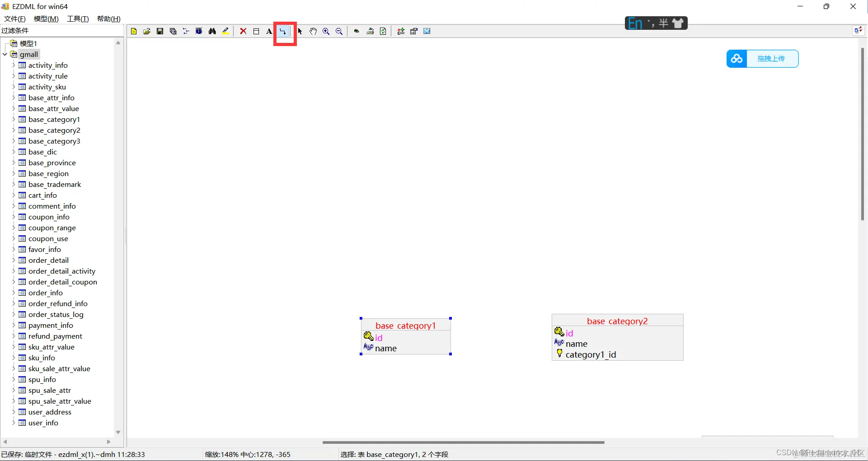Expand the base_category1 table node
Image resolution: width=868 pixels, height=461 pixels.
14,119
